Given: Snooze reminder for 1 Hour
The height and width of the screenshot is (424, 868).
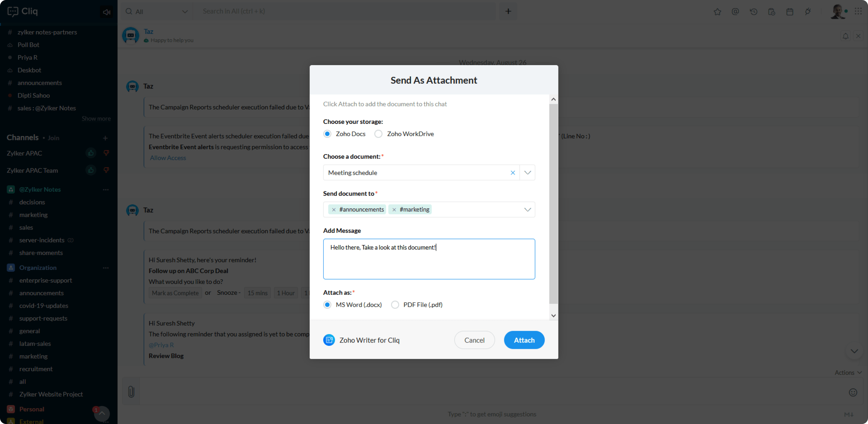Looking at the screenshot, I should 285,293.
